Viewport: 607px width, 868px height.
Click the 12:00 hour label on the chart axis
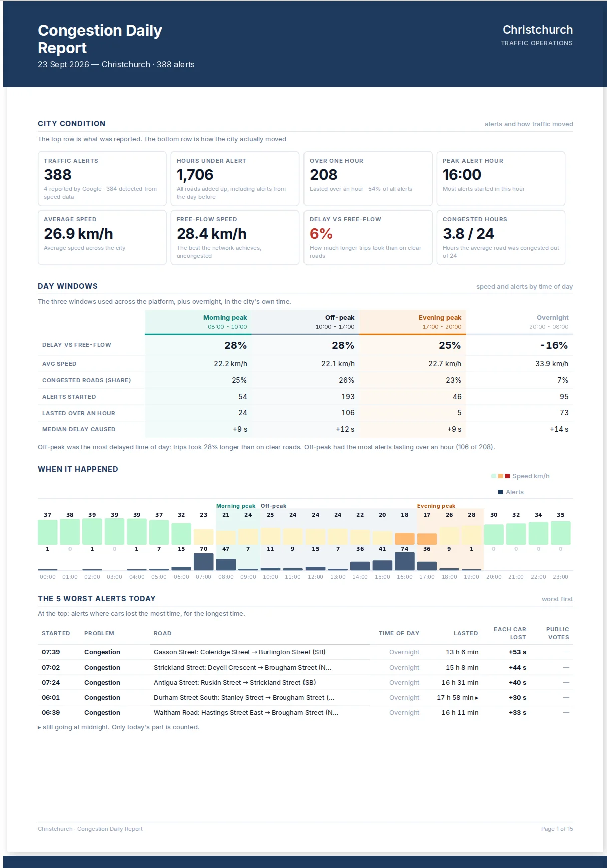click(316, 577)
